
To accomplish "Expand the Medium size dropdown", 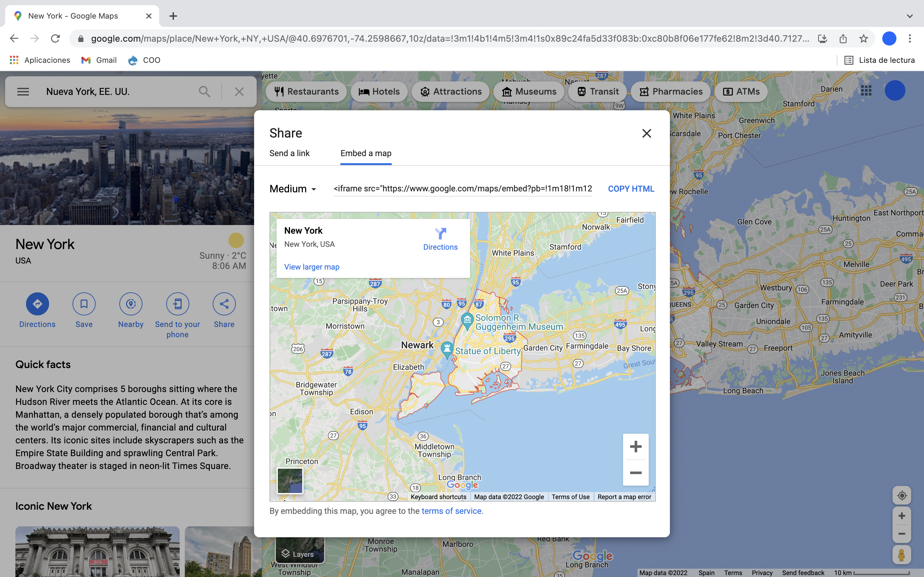I will (x=293, y=189).
